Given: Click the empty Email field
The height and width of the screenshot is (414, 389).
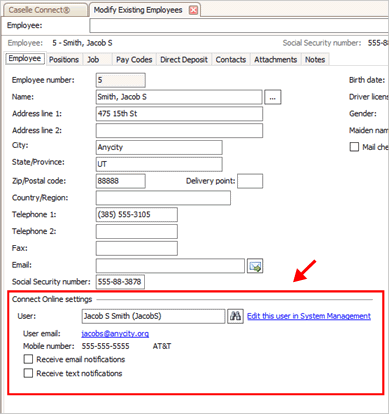Looking at the screenshot, I should click(x=170, y=266).
